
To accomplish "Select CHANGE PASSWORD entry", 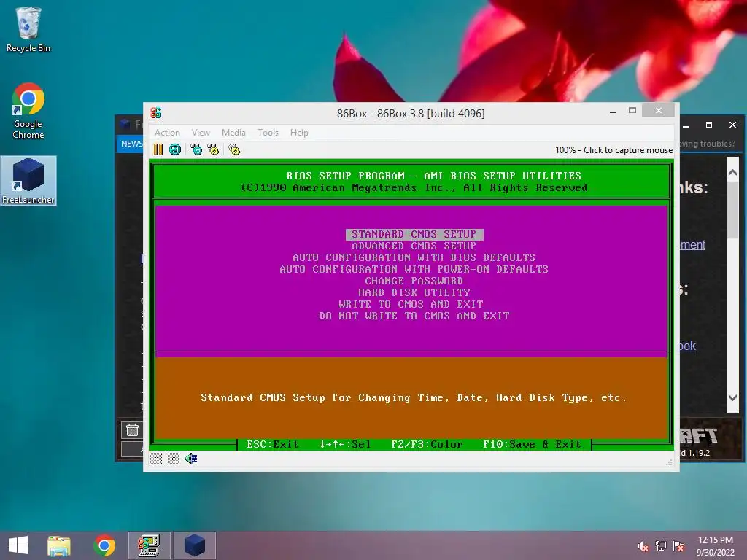I will [x=414, y=281].
